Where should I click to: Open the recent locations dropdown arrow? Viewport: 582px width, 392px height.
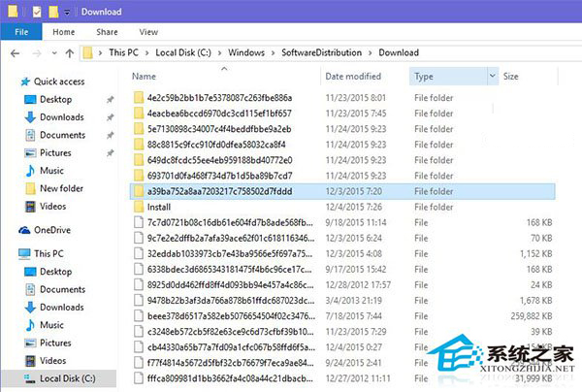tap(54, 53)
